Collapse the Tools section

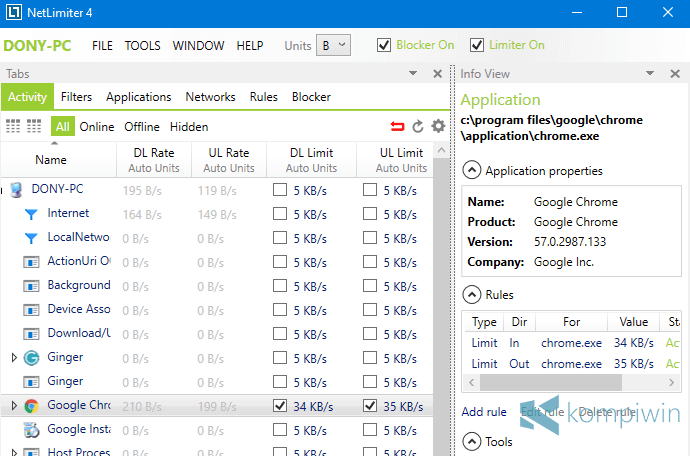472,441
